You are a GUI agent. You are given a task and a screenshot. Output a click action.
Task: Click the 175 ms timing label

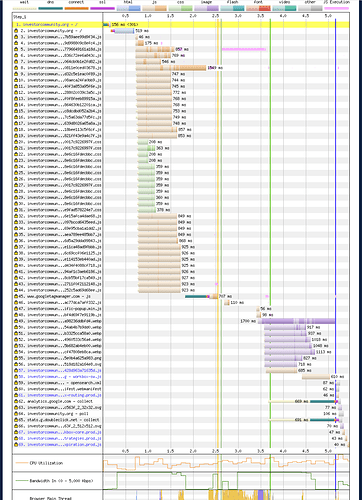click(151, 43)
